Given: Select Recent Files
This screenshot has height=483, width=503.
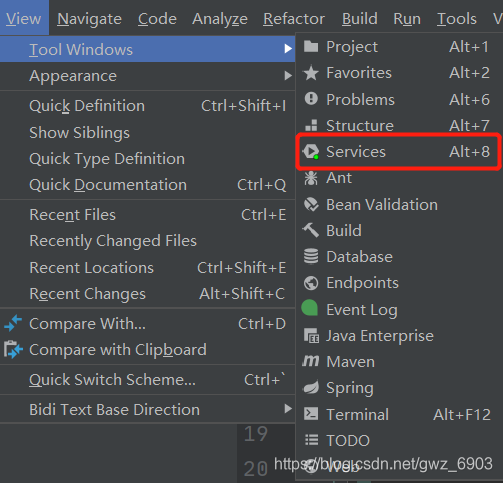Looking at the screenshot, I should click(x=147, y=215).
